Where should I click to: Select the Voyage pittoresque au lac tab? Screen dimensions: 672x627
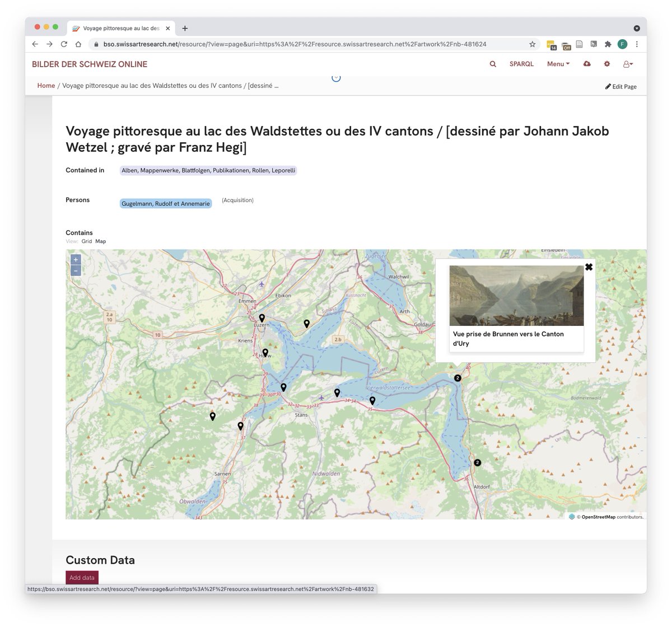(x=121, y=28)
